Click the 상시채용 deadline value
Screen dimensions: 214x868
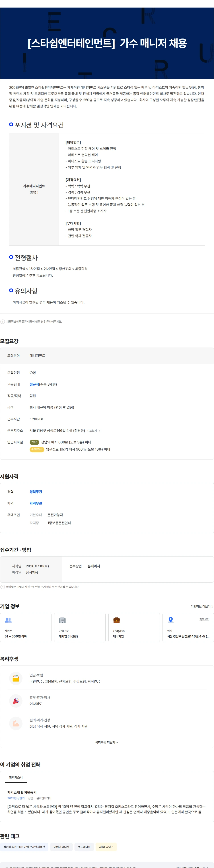32,572
